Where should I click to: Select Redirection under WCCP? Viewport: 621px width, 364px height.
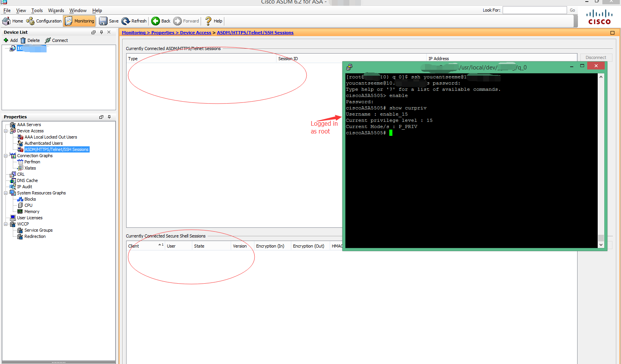35,236
